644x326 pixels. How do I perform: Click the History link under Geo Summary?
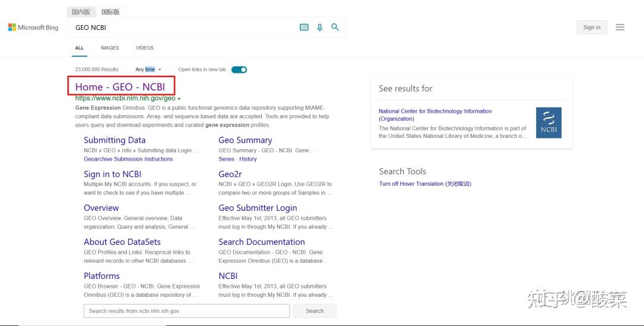(x=248, y=159)
